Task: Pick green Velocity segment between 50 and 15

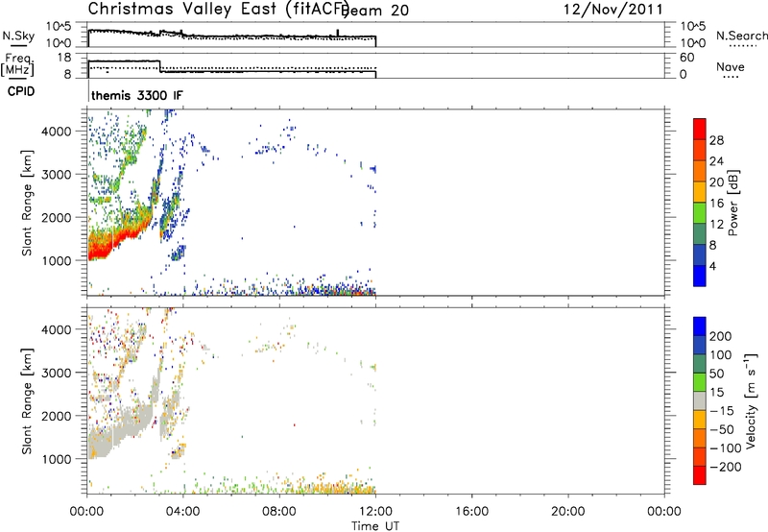Action: click(x=700, y=382)
